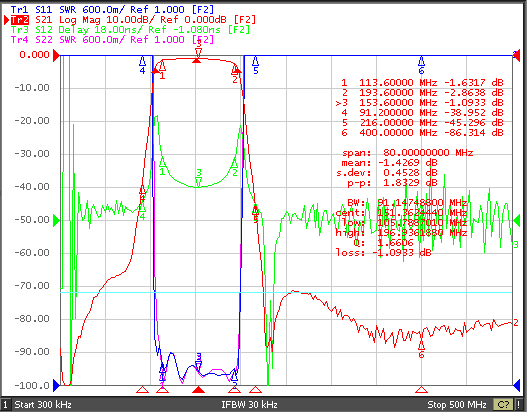This screenshot has width=528, height=412.
Task: Click channel 1 indicator in status bar
Action: [x=6, y=405]
